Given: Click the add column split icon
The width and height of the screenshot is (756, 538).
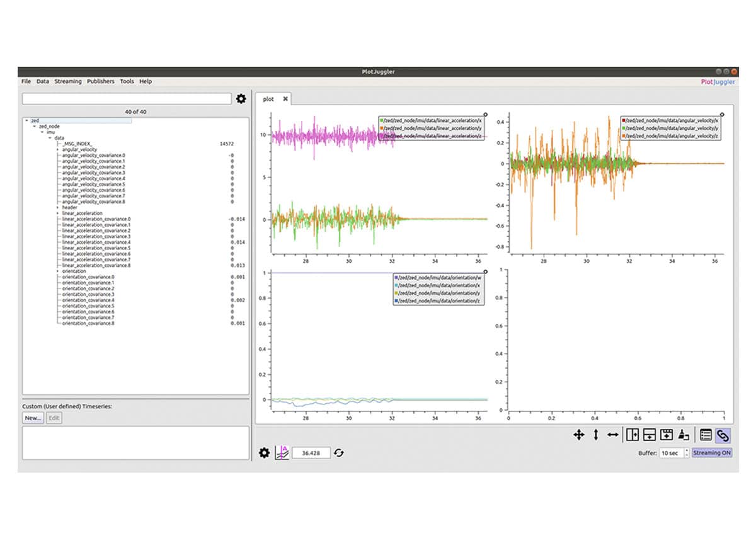Looking at the screenshot, I should [x=633, y=435].
